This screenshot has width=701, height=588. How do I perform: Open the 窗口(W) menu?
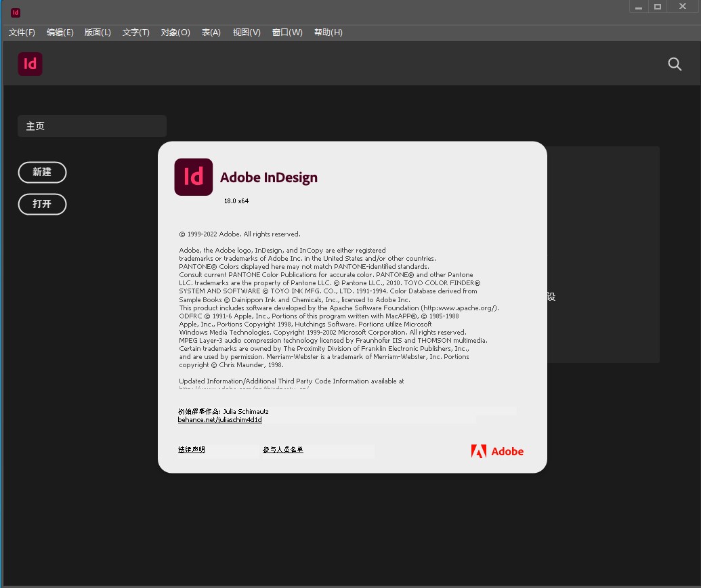[287, 32]
